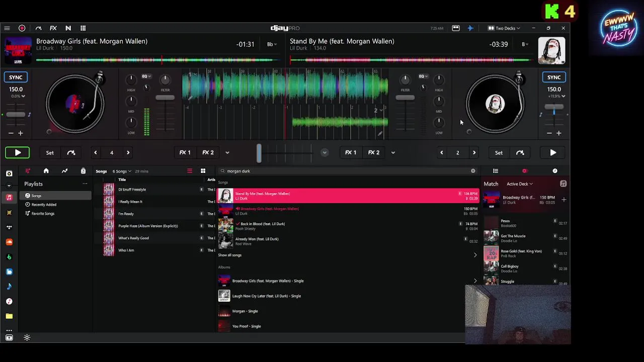Nudge deck 2 tempo up with plus

[x=558, y=133]
